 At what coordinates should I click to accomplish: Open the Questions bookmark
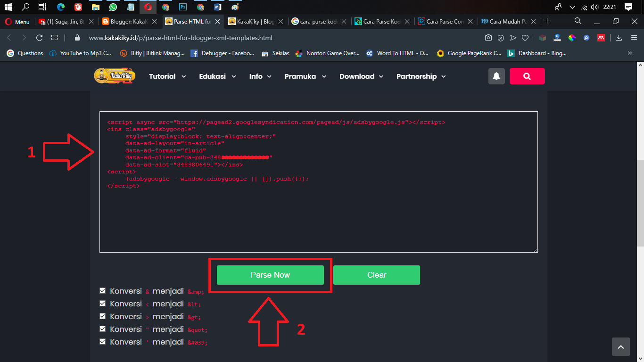[25, 53]
